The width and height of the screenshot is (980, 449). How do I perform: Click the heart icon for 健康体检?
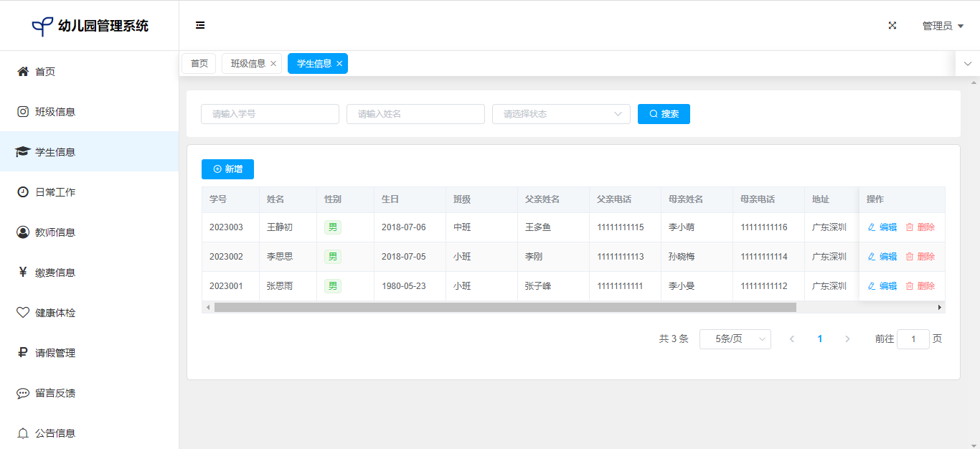tap(23, 313)
